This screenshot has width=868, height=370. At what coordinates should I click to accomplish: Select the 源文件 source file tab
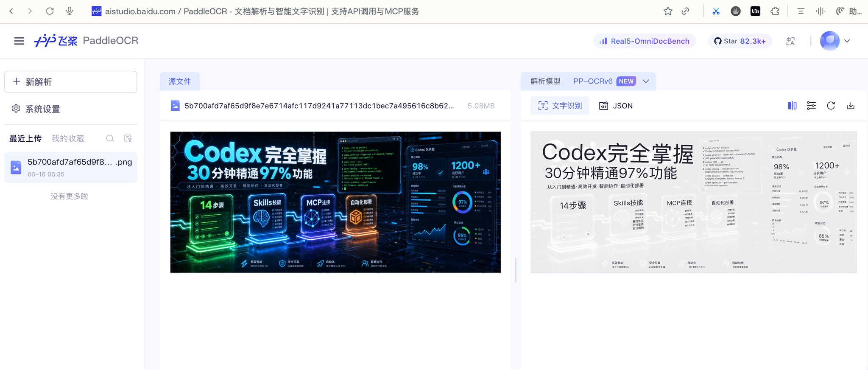[180, 81]
